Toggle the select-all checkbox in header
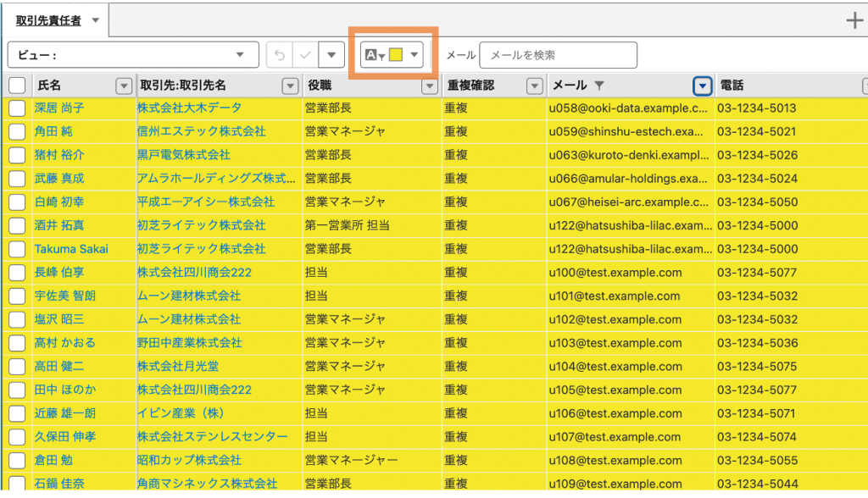Screen dimensions: 868x498 tap(17, 86)
